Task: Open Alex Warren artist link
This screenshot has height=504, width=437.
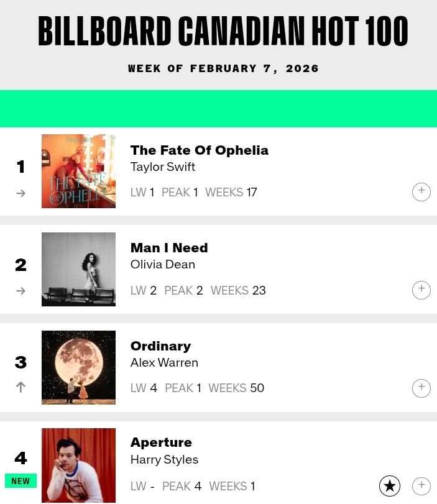Action: point(164,363)
